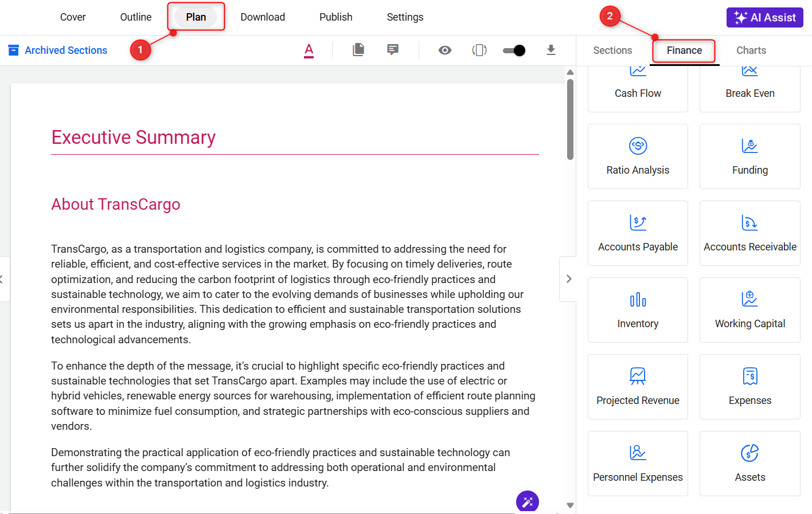This screenshot has height=514, width=812.
Task: Switch to the Sections panel tab
Action: [612, 50]
